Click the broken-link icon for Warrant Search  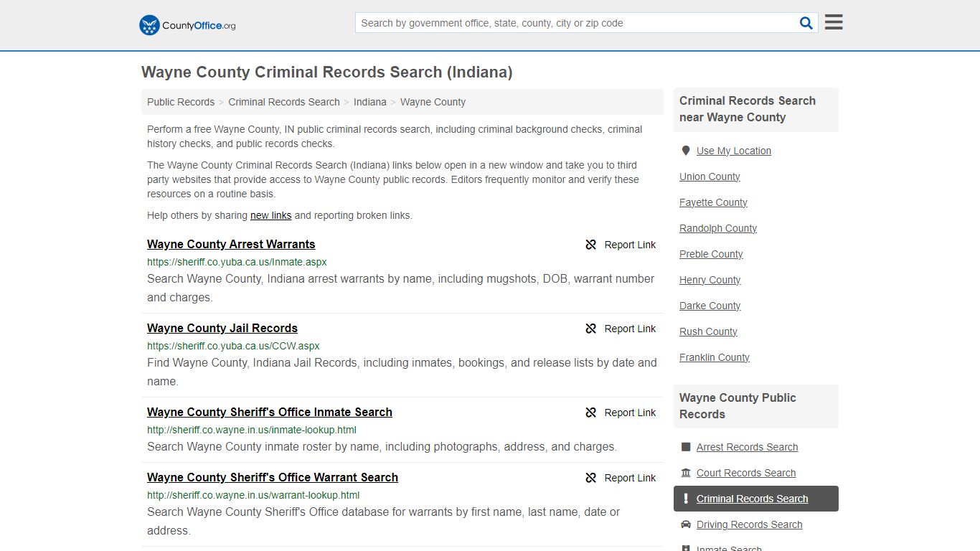click(x=591, y=478)
